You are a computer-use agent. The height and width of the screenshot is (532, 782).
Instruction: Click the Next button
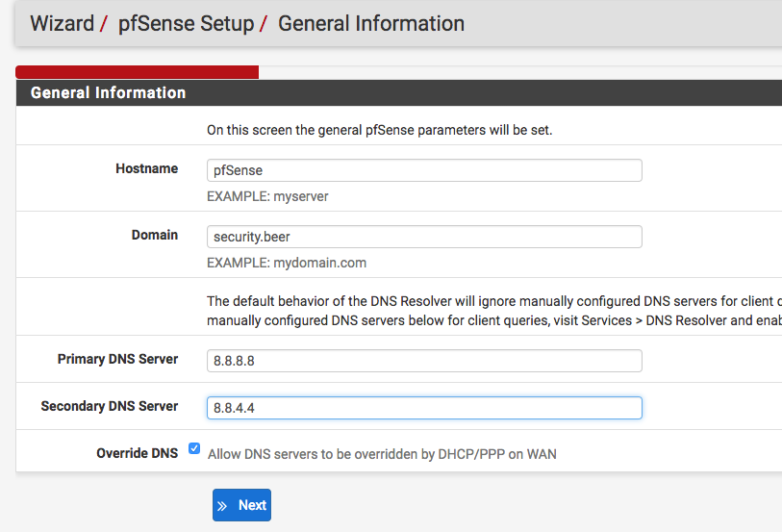[241, 505]
